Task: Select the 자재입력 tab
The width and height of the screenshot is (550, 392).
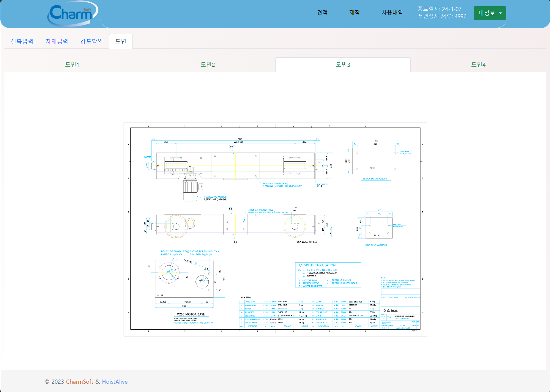Action: [57, 41]
